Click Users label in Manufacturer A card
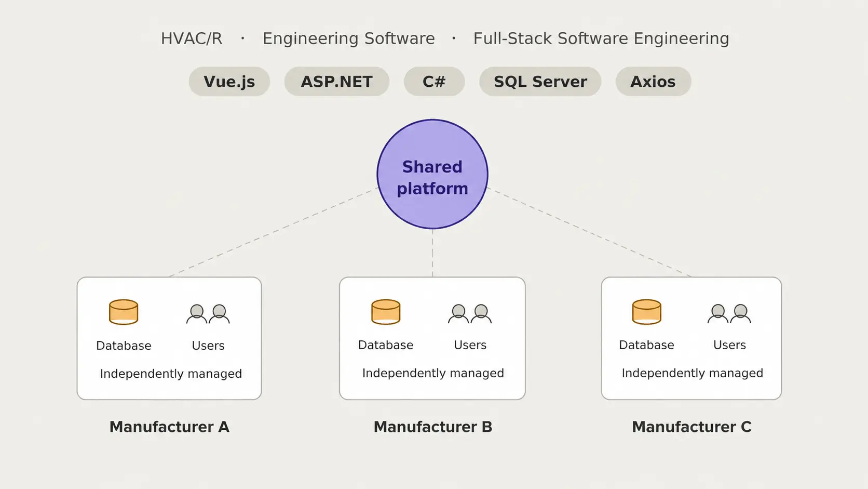This screenshot has width=868, height=489. tap(208, 346)
